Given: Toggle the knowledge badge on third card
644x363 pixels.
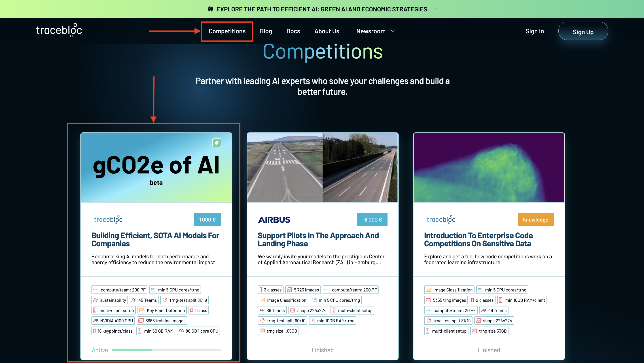Looking at the screenshot, I should pos(535,219).
